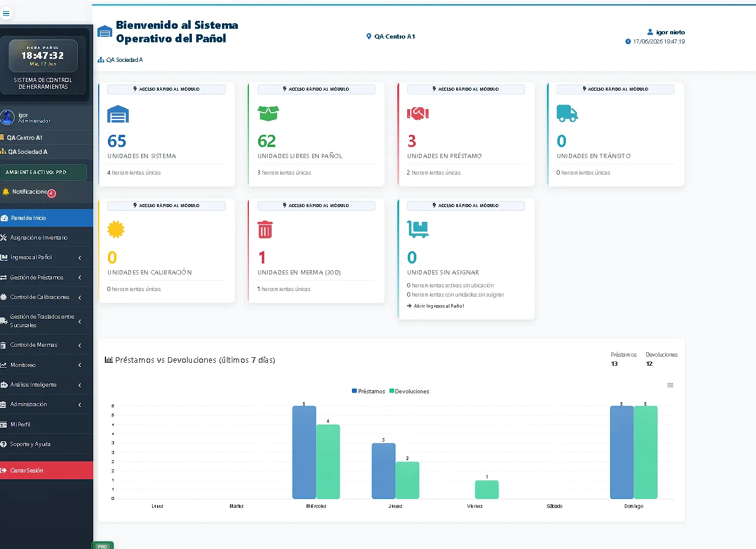The image size is (756, 549).
Task: Click the "62" unidades libres value
Action: [267, 142]
